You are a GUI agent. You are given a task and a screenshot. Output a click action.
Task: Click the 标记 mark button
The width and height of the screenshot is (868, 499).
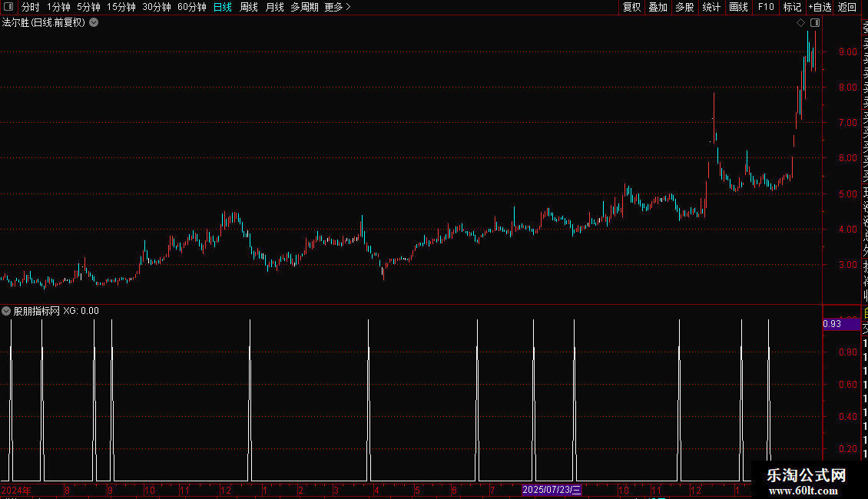click(x=792, y=7)
